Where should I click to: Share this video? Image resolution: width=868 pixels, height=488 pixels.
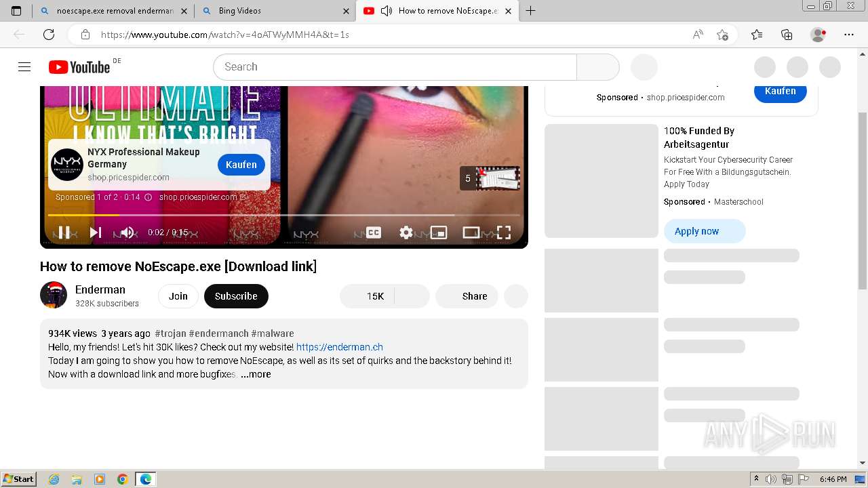point(467,296)
